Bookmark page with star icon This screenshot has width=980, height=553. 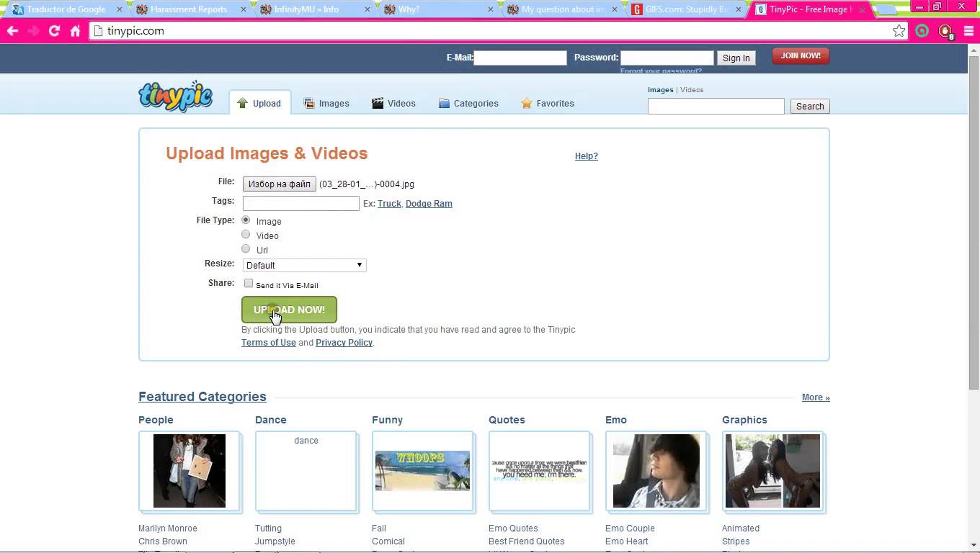(x=899, y=31)
